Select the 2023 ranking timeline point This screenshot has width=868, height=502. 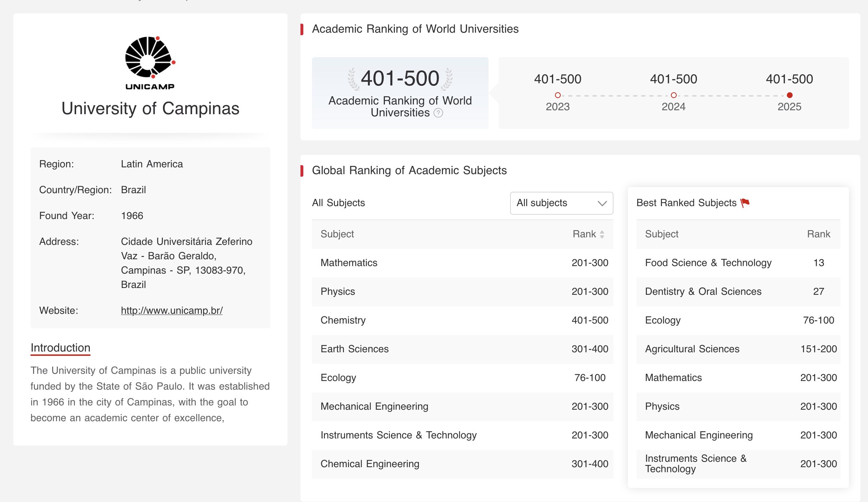[557, 95]
